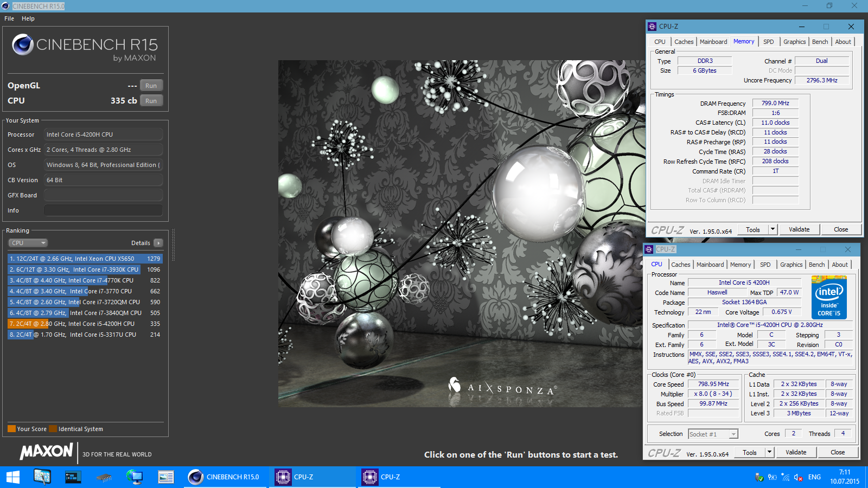Run the CPU benchmark
Viewport: 868px width, 488px height.
(151, 101)
